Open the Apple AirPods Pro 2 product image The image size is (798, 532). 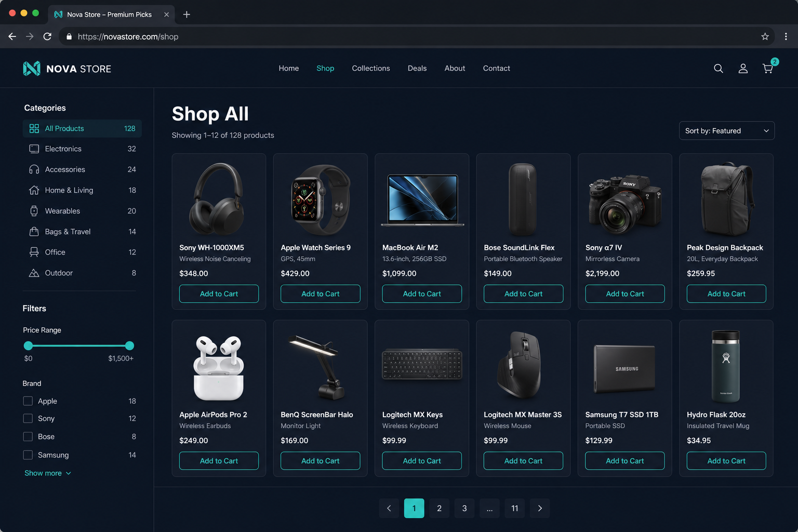coord(219,368)
